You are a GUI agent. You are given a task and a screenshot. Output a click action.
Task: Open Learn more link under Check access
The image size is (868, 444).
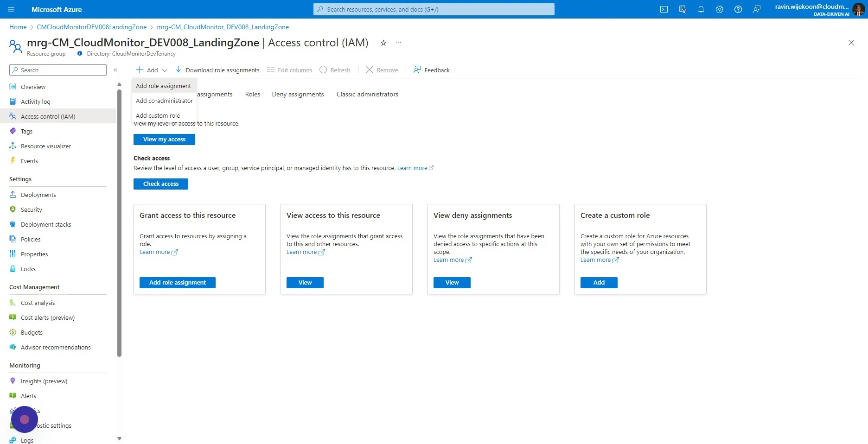pos(415,168)
